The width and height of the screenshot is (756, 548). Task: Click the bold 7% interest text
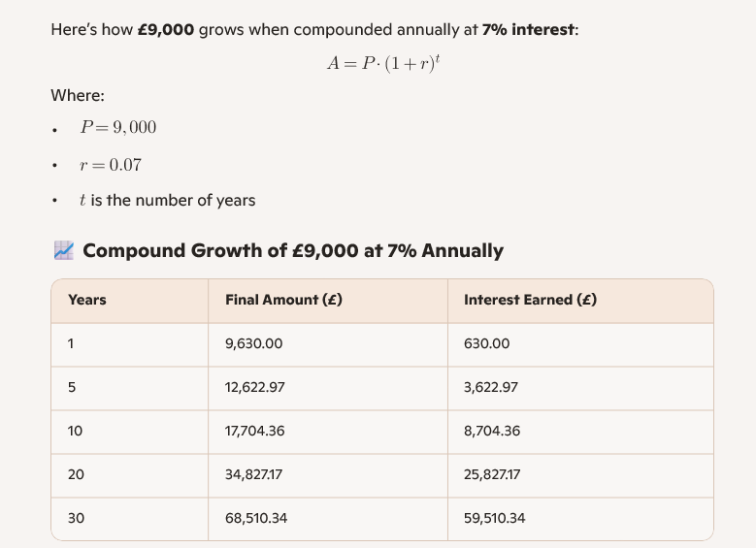529,30
